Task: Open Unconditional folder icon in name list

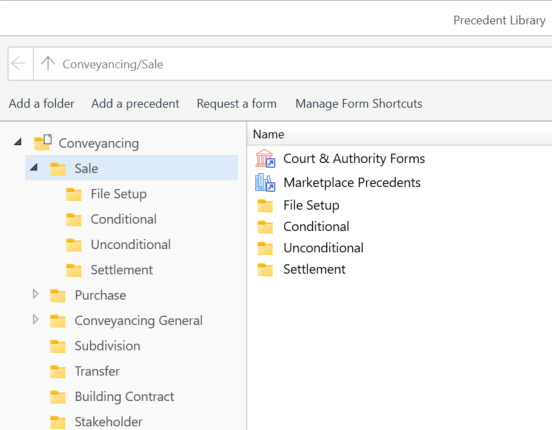Action: coord(265,248)
